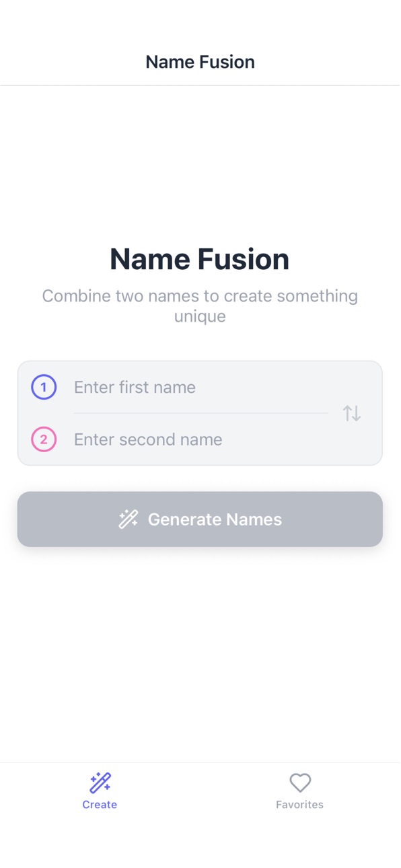Tap the 'Generate Names' text label
The width and height of the screenshot is (401, 868).
point(215,519)
